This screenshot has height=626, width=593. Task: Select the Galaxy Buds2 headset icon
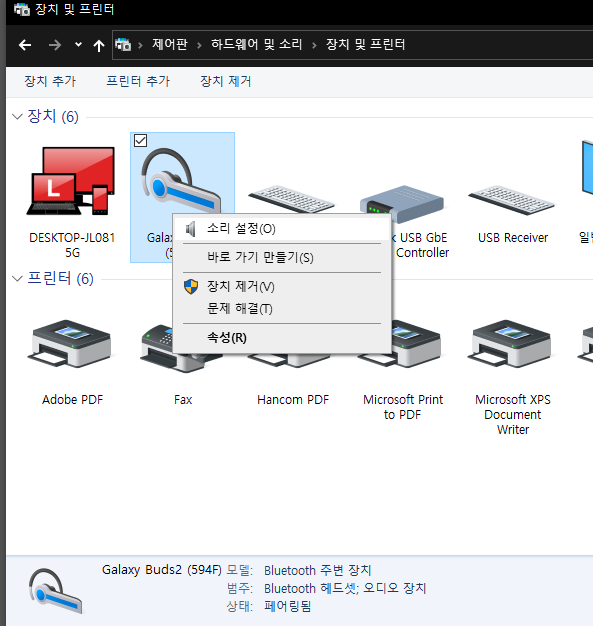tap(180, 180)
